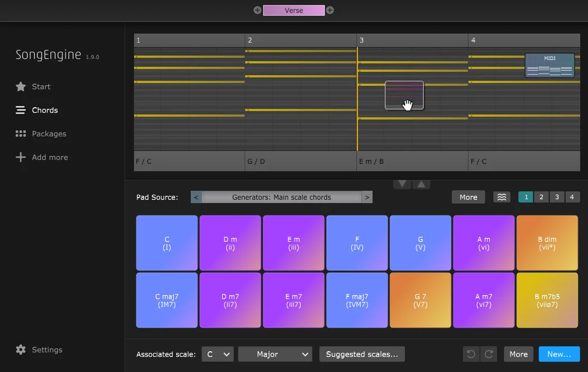588x372 pixels.
Task: Open the Major scale type dropdown
Action: coord(275,355)
